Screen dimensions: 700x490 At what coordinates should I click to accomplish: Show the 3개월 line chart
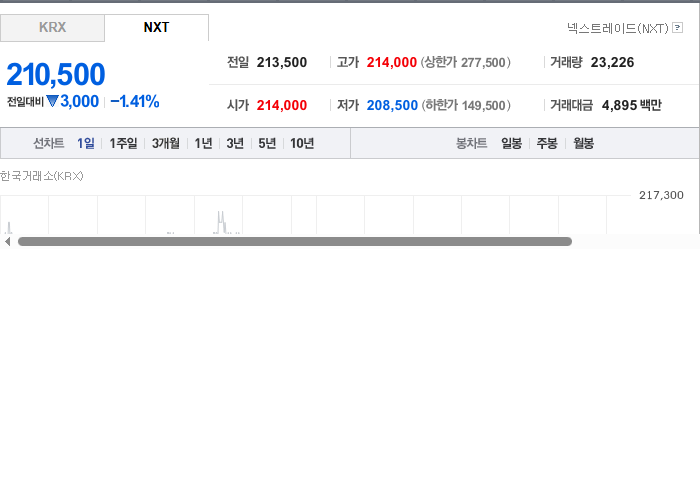(x=166, y=143)
